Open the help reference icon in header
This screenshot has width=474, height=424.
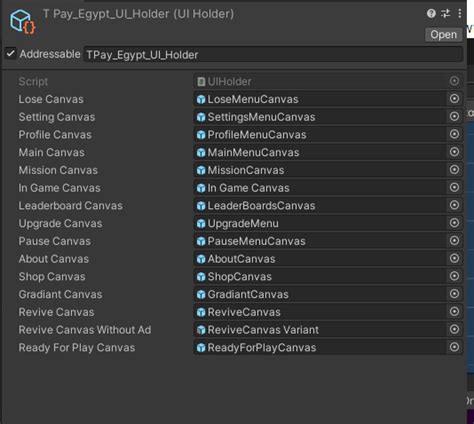coord(431,14)
